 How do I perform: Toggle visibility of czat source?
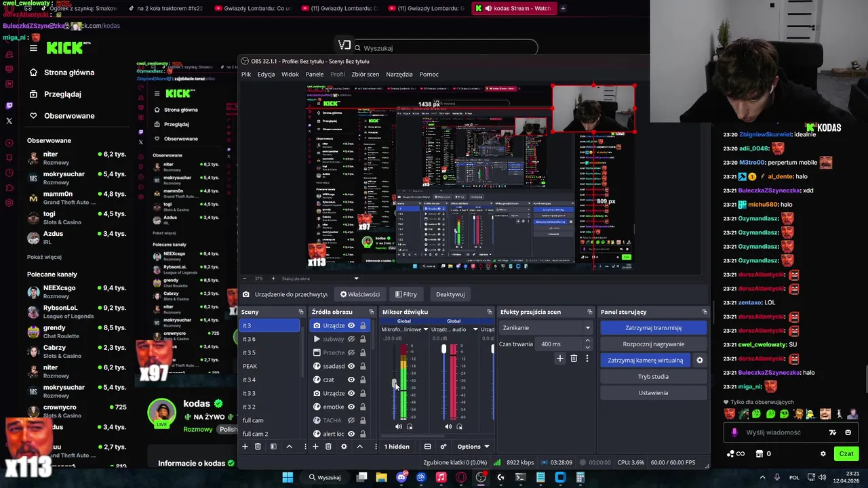tap(351, 380)
